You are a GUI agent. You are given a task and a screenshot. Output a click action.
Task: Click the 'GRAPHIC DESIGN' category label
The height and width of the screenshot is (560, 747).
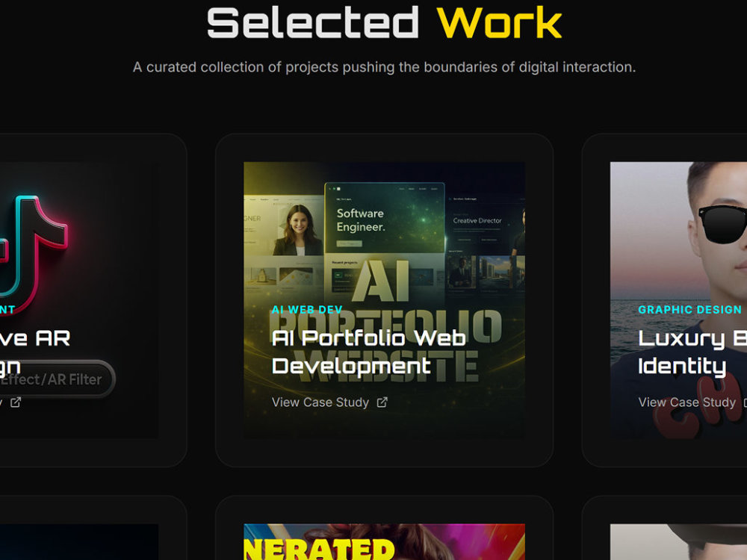(x=689, y=310)
